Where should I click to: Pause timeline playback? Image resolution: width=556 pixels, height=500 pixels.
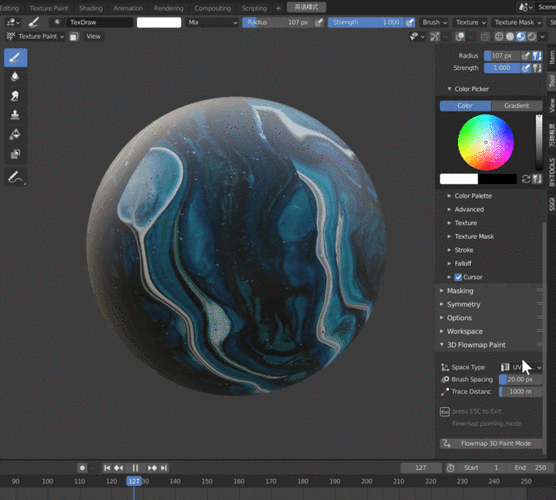[135, 468]
